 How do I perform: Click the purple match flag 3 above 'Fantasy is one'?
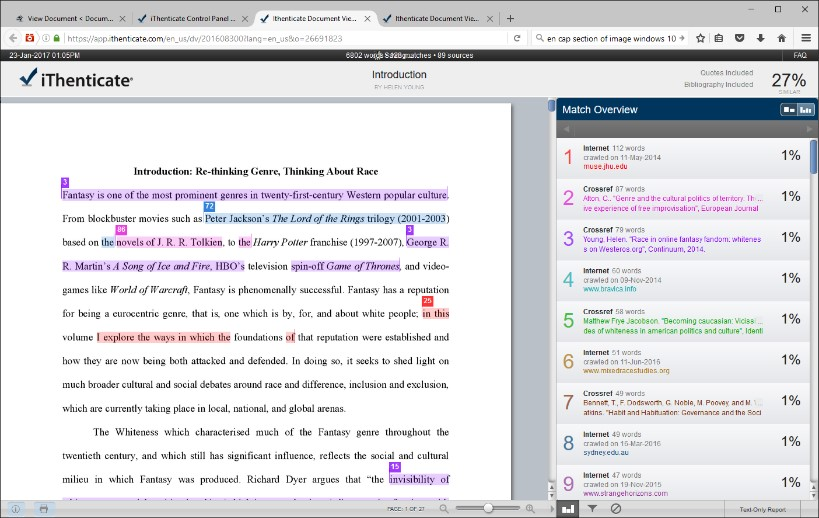(65, 182)
